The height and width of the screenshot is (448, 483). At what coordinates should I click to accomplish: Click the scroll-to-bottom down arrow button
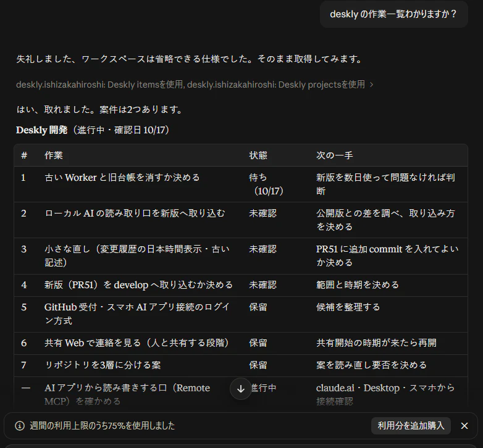241,389
